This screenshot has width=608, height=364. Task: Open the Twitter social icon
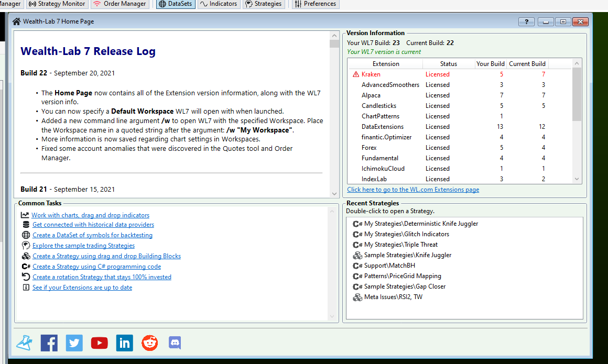74,343
